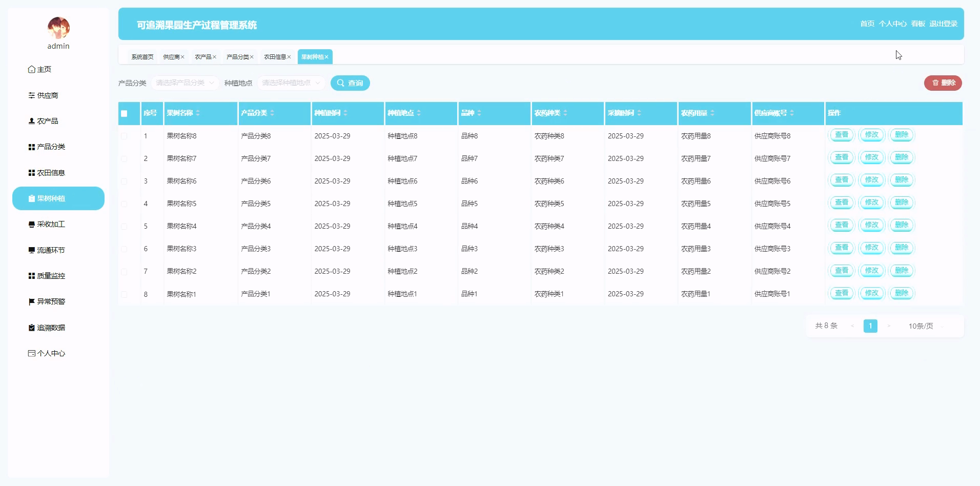Close the 产品分类 tab with its x
The width and height of the screenshot is (980, 486).
click(x=252, y=57)
